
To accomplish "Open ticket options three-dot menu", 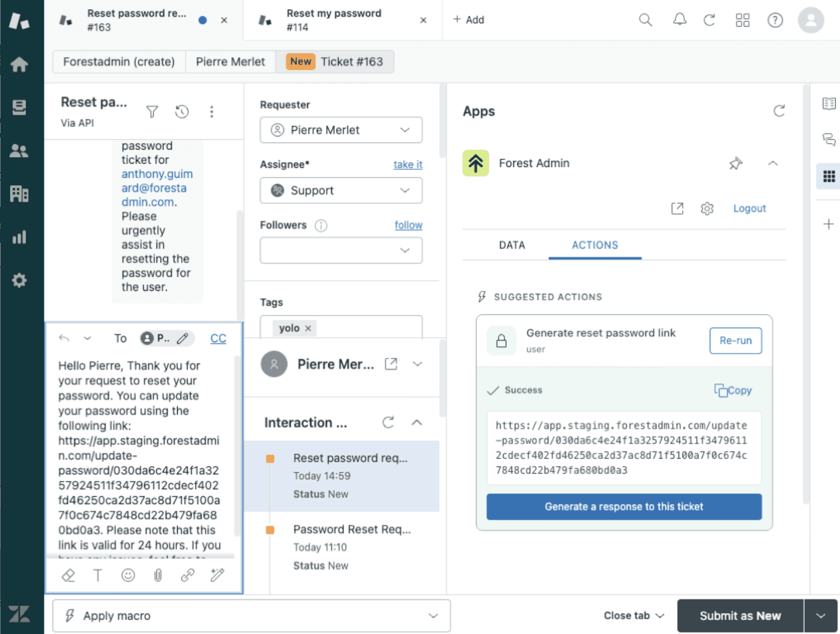I will (212, 112).
